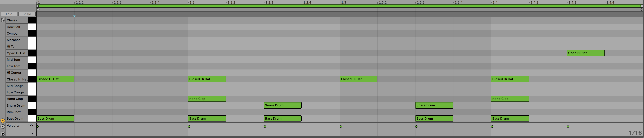Click the loop start bracket marker
The height and width of the screenshot is (138, 644).
click(x=38, y=6)
